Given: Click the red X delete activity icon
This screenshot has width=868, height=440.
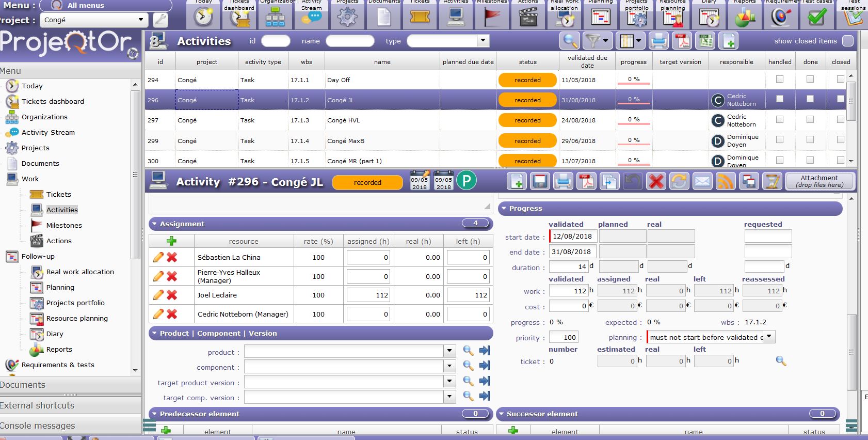Looking at the screenshot, I should (656, 181).
